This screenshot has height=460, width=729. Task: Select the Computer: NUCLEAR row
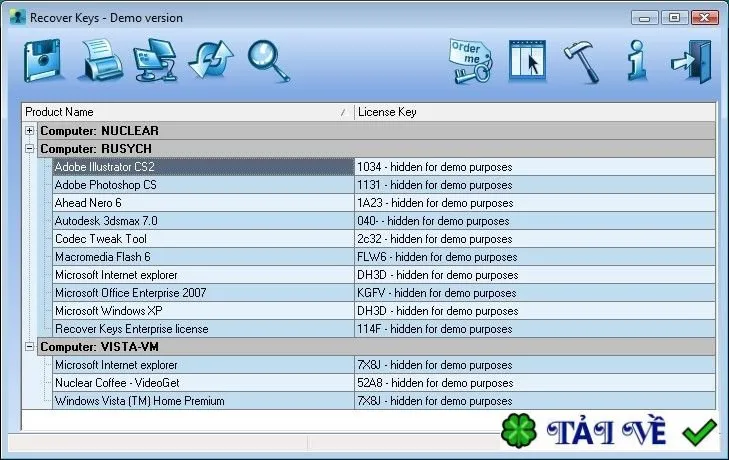click(x=376, y=131)
